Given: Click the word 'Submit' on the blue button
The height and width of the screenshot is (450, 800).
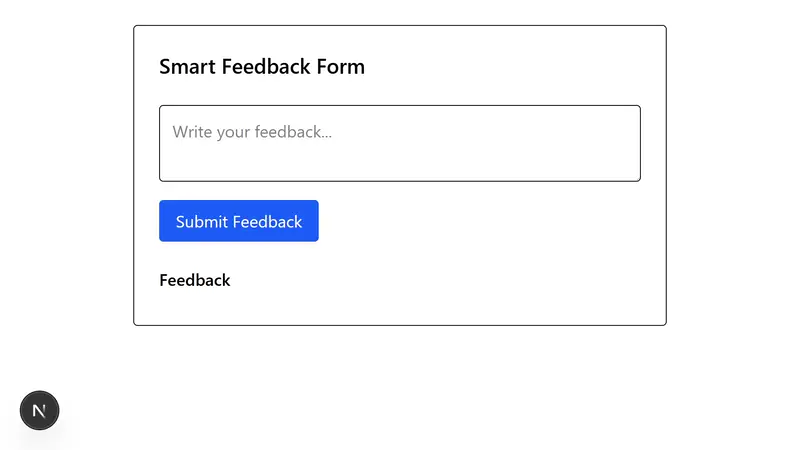Looking at the screenshot, I should [201, 221].
